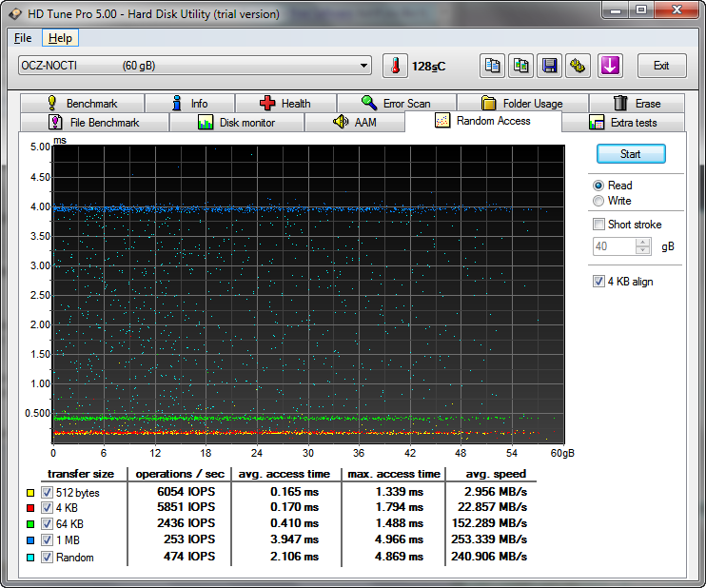The height and width of the screenshot is (588, 706).
Task: Select the Read radio button
Action: [598, 186]
